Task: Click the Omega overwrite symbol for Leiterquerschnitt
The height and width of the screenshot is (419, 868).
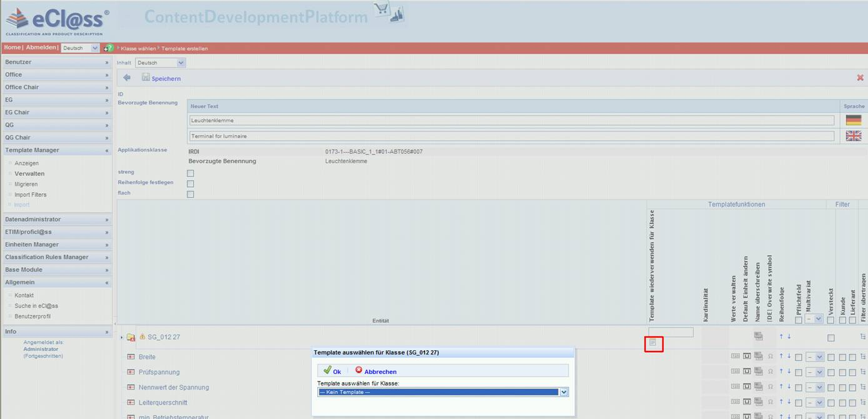Action: point(770,402)
